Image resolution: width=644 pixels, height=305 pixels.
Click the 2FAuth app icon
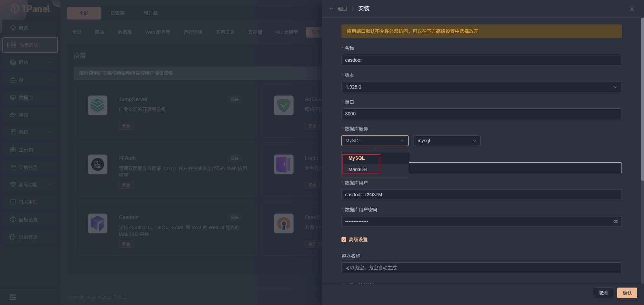click(x=98, y=164)
